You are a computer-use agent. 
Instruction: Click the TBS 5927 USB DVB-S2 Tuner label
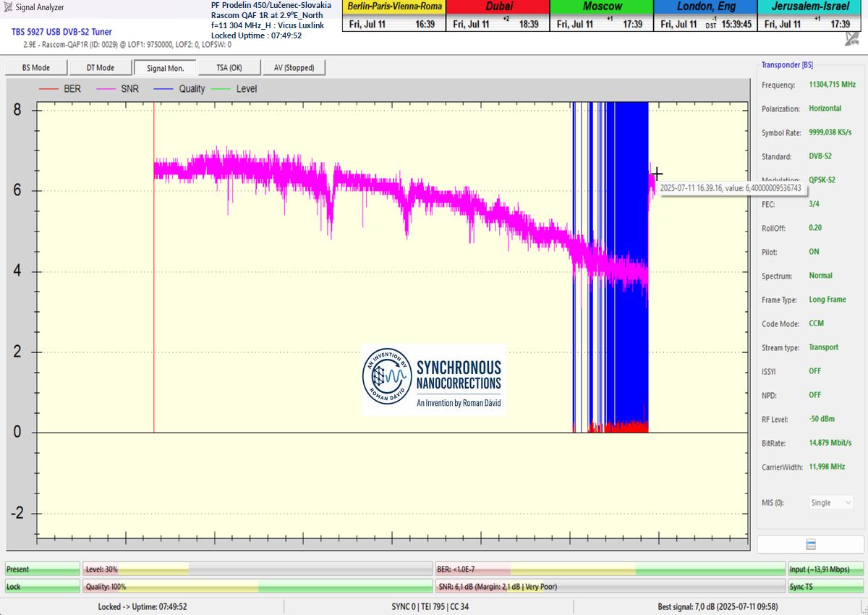click(61, 32)
